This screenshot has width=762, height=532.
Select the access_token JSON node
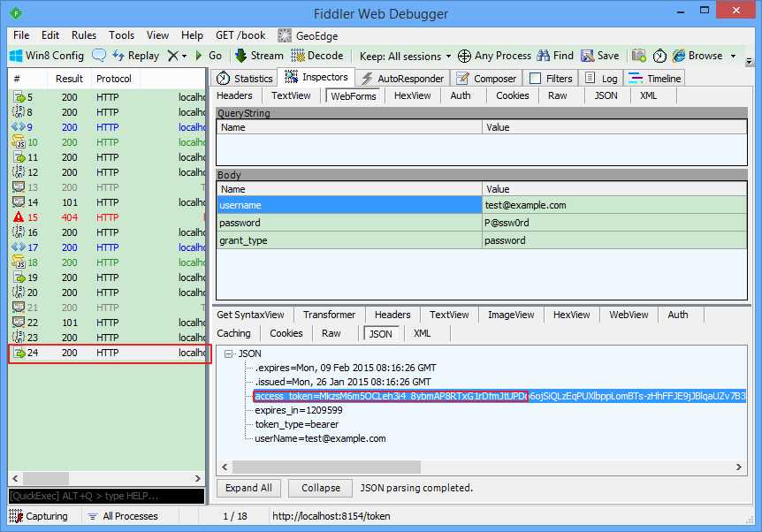pos(499,396)
